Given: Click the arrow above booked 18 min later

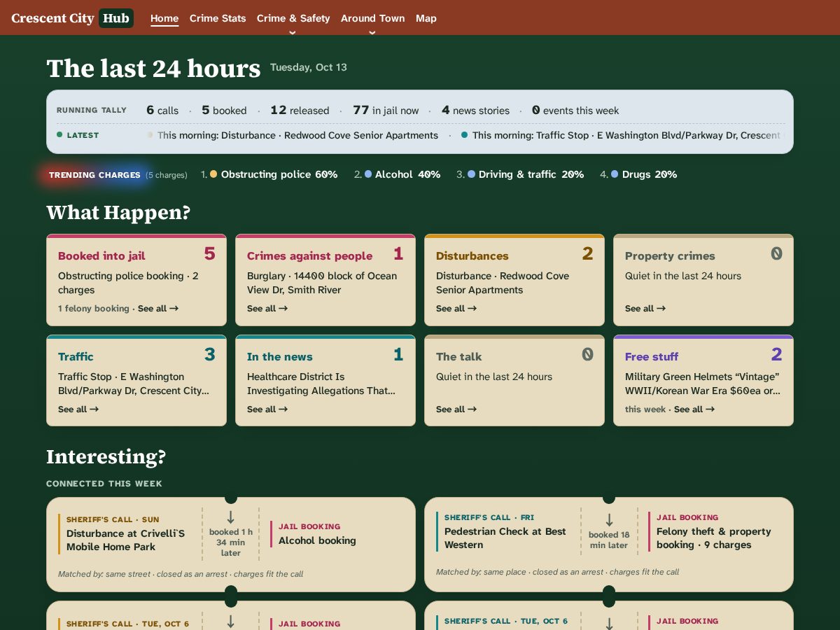Looking at the screenshot, I should point(609,520).
